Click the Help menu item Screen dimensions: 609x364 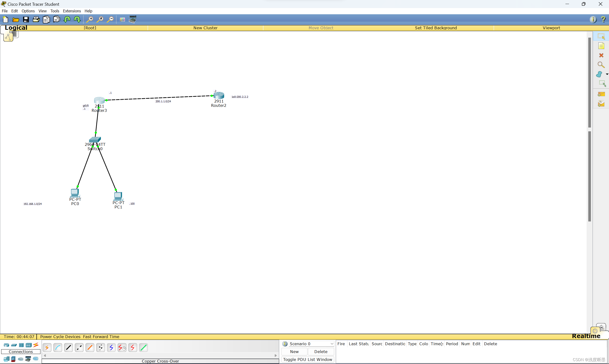[x=89, y=11]
